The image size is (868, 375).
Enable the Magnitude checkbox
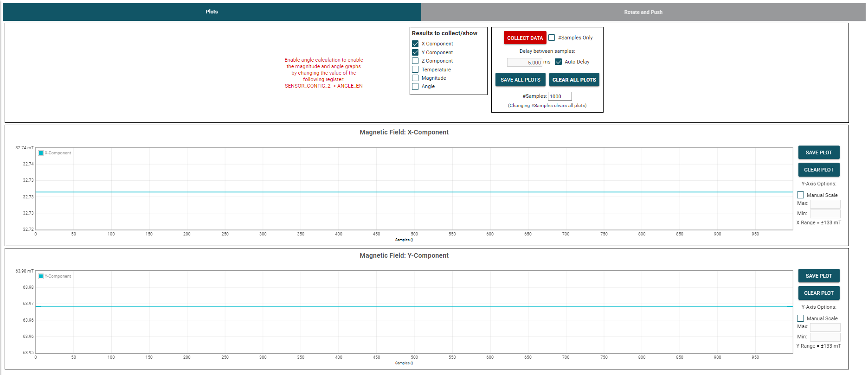(415, 78)
